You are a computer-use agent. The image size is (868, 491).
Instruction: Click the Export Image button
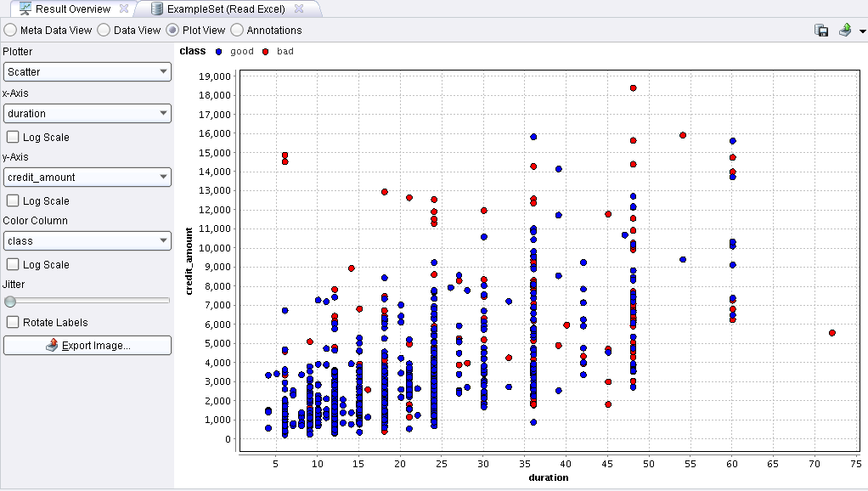tap(87, 346)
